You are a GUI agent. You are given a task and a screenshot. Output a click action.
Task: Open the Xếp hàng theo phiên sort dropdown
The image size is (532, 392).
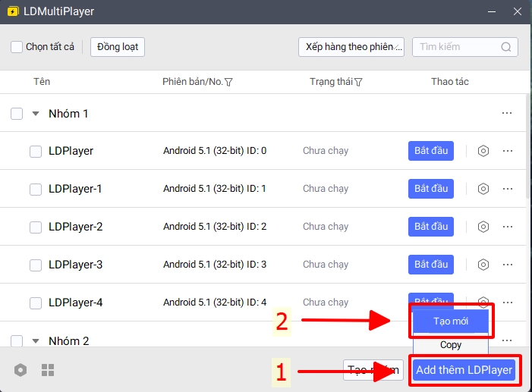(351, 47)
